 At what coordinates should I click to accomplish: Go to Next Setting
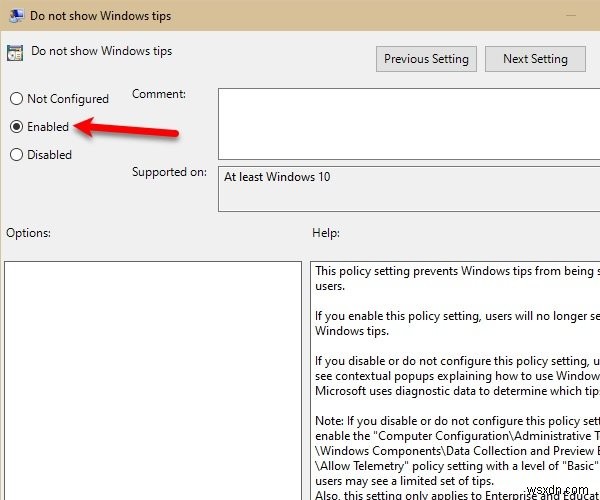535,59
